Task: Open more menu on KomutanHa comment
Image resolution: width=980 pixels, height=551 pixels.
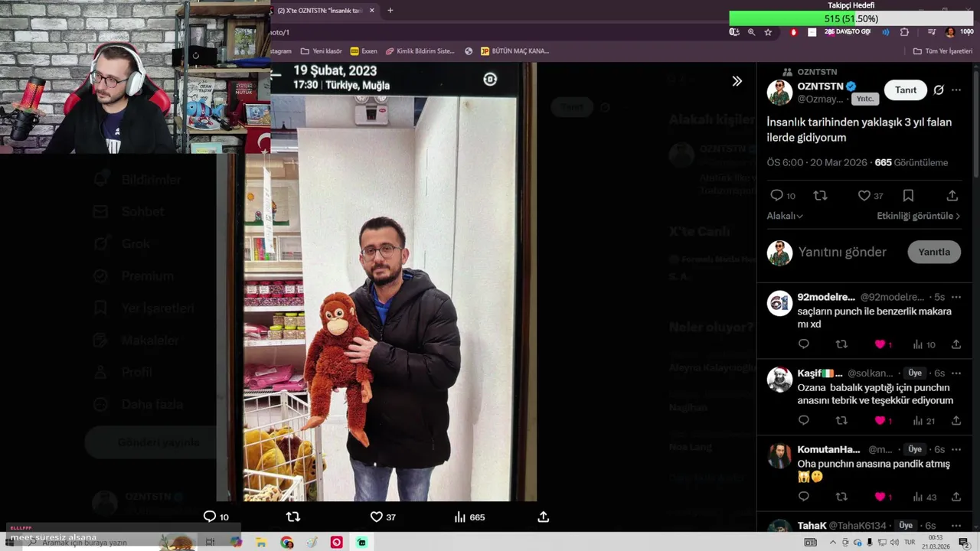Action: tap(955, 449)
